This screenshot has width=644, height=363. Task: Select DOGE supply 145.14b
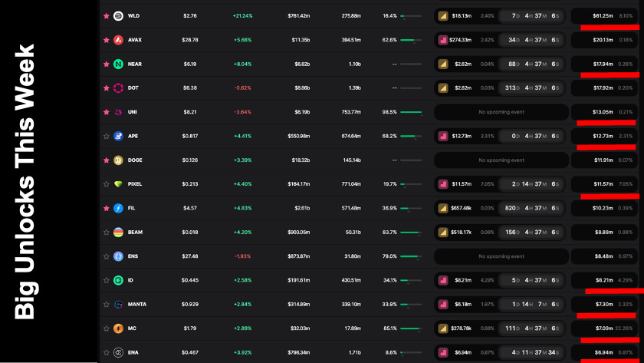coord(352,160)
